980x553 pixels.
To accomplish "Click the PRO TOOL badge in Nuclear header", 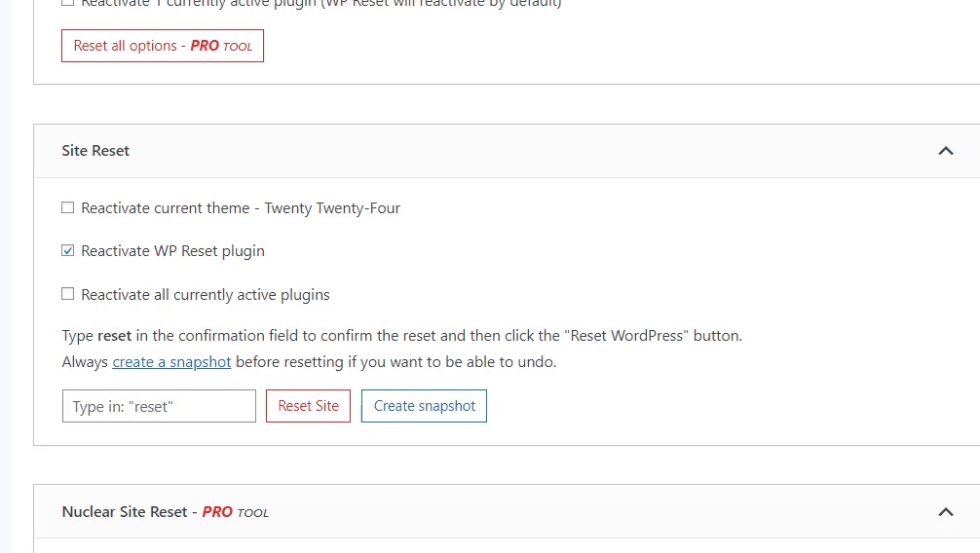I will [x=236, y=512].
